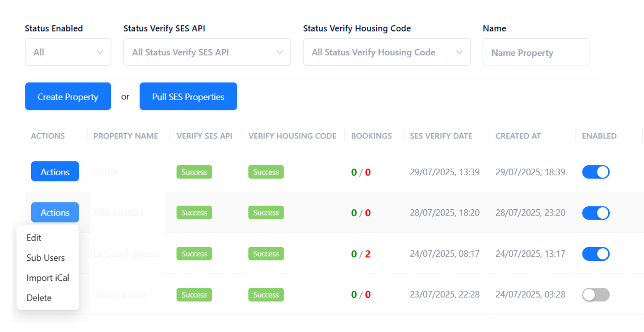The image size is (644, 332).
Task: Click La Casa Francesa's Verify SES API Success badge
Action: pos(194,254)
